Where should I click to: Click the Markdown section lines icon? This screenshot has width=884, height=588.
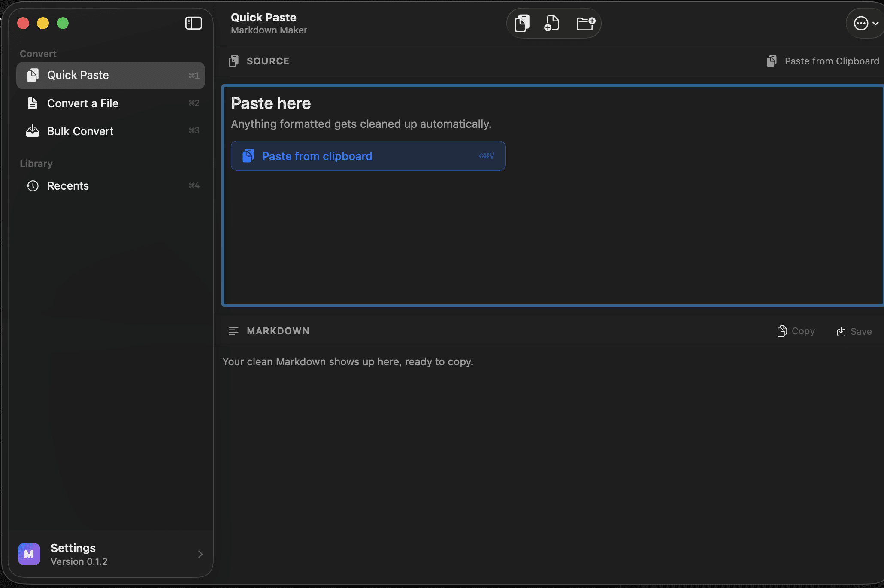coord(233,331)
